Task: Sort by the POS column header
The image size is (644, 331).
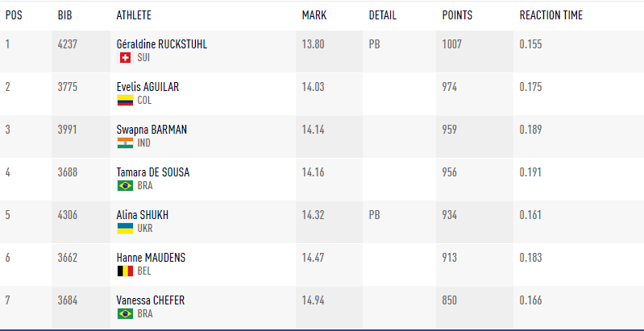Action: (14, 15)
